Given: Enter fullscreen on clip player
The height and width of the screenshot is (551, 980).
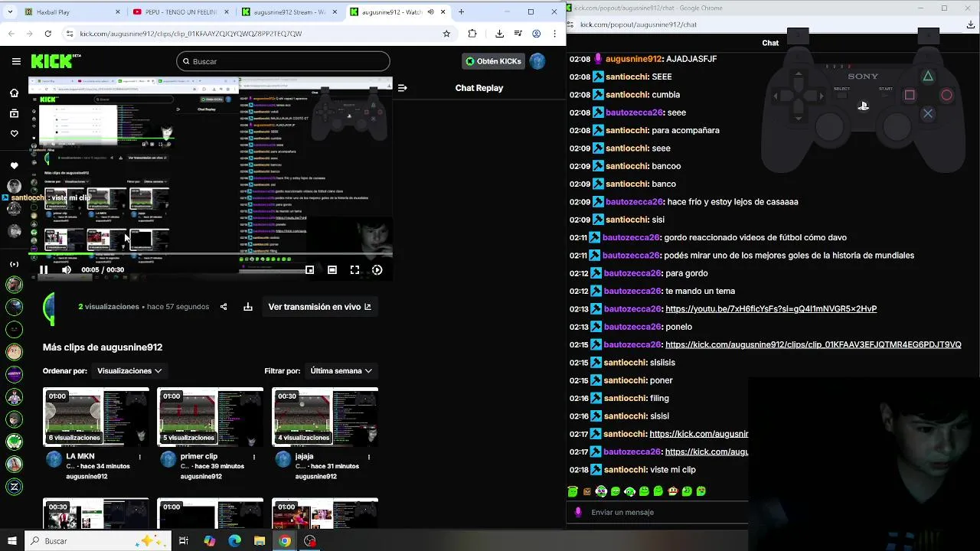Looking at the screenshot, I should click(354, 269).
